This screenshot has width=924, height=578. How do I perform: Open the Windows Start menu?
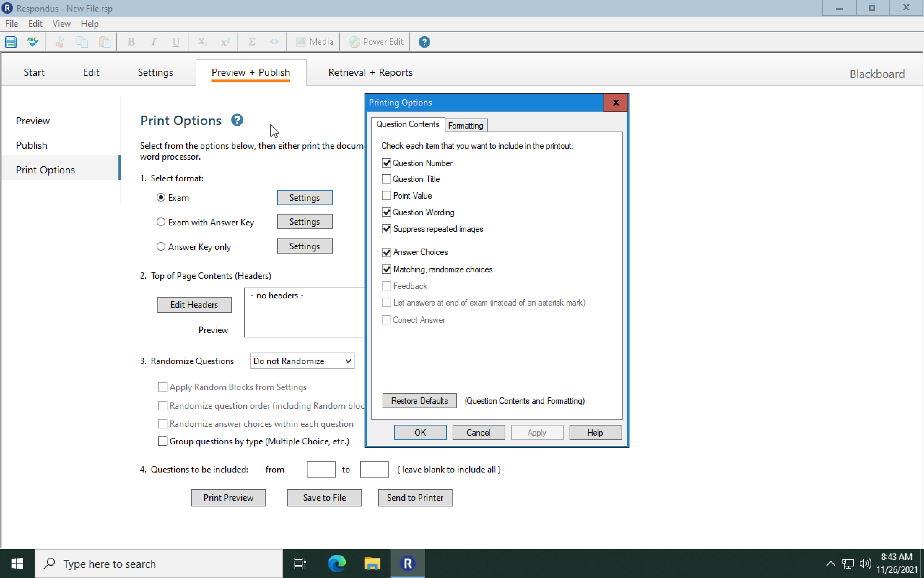17,564
